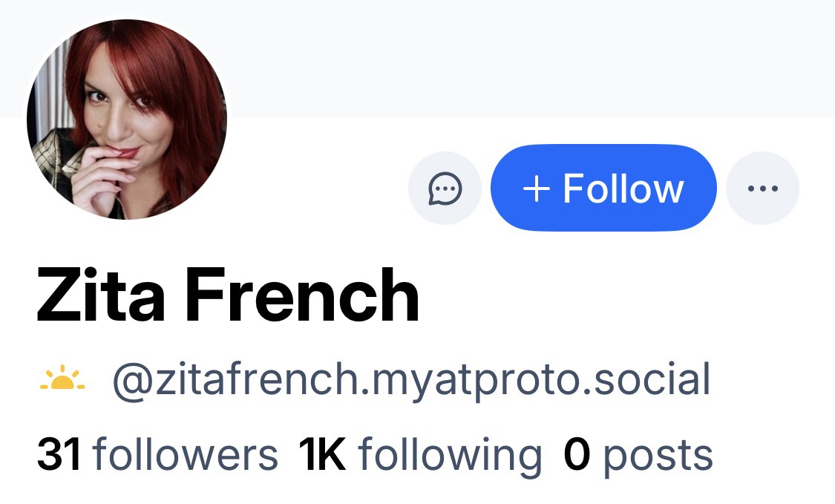Click the word "following" in stats
The height and width of the screenshot is (504, 835).
tap(450, 454)
